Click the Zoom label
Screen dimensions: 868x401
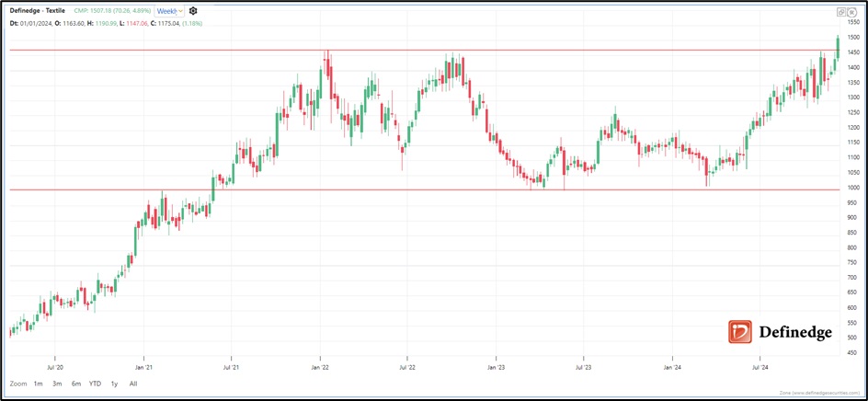click(x=18, y=384)
